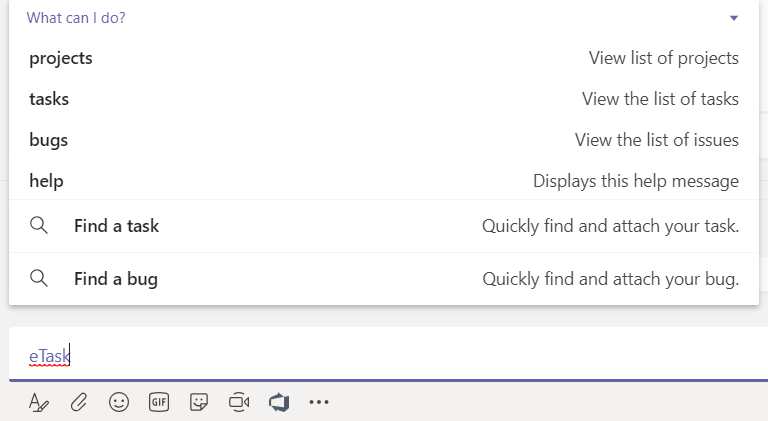Select the 'tasks' command

click(x=49, y=99)
